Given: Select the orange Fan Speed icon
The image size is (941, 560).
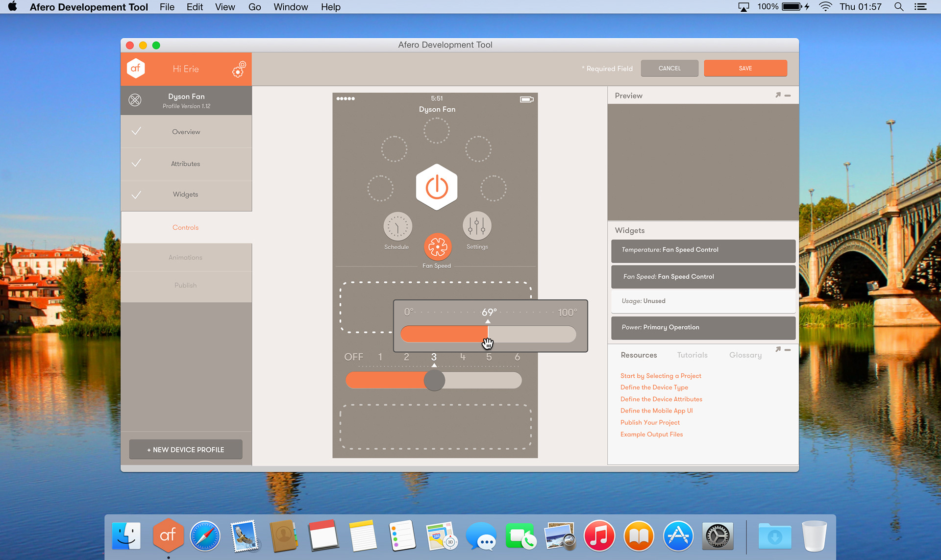Looking at the screenshot, I should 437,246.
